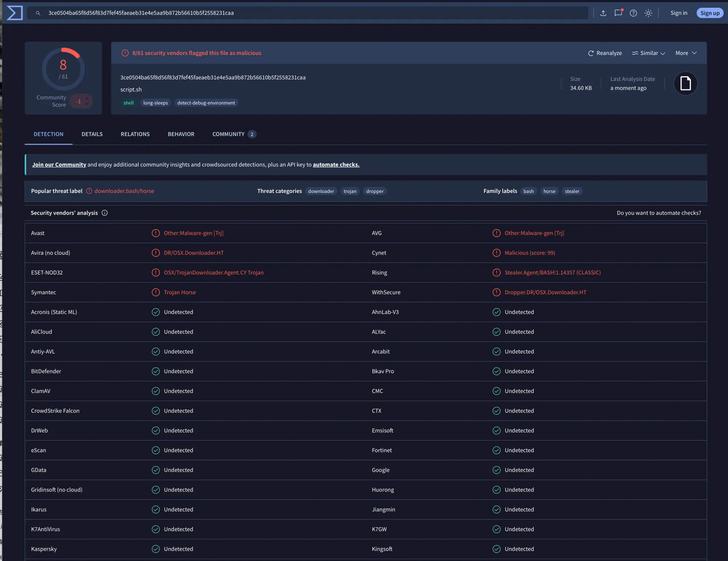This screenshot has width=728, height=561.
Task: Switch to the DETECTION tab
Action: 48,134
